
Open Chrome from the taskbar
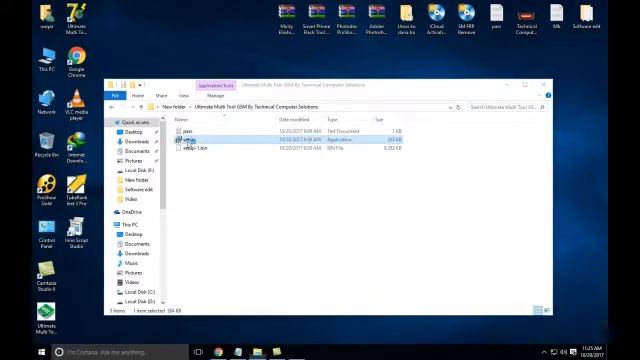pyautogui.click(x=218, y=352)
